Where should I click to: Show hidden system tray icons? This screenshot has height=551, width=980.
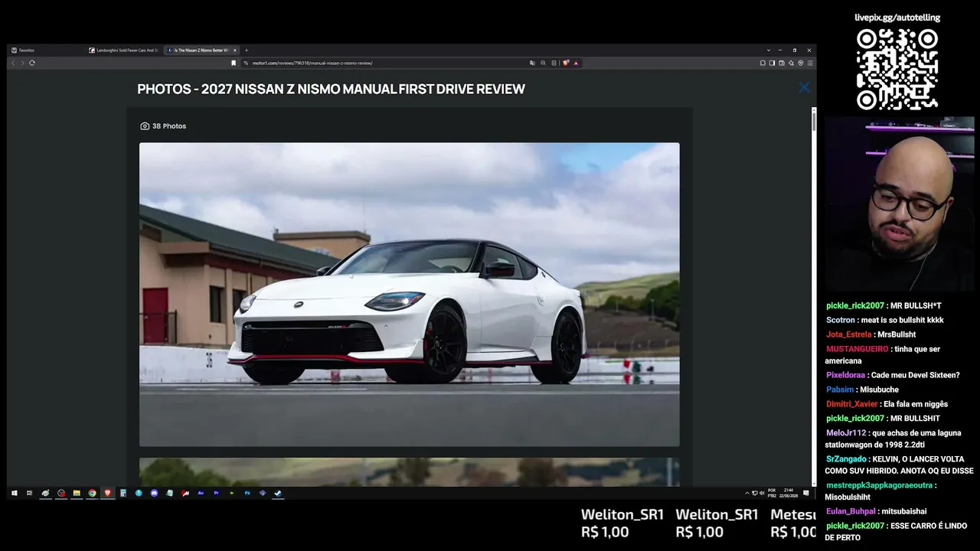[747, 493]
